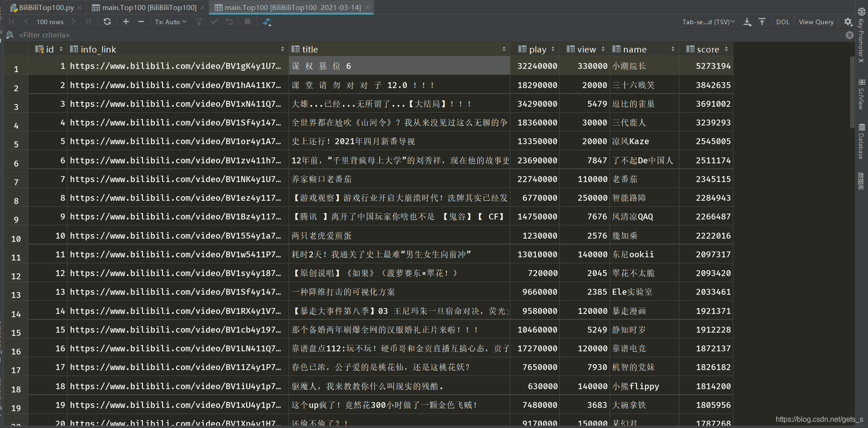Close main.Top100 [BiliBiliTop100] tab
This screenshot has height=428, width=868.
[202, 7]
